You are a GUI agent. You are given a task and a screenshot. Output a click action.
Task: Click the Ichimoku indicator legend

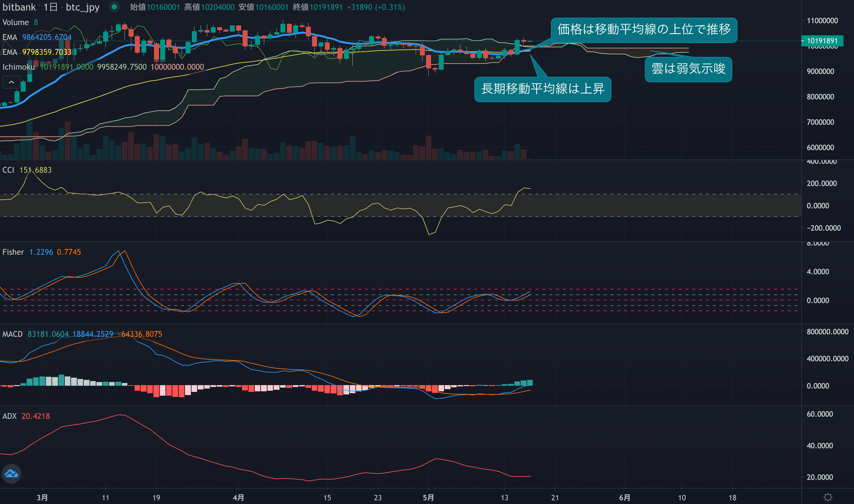(19, 67)
